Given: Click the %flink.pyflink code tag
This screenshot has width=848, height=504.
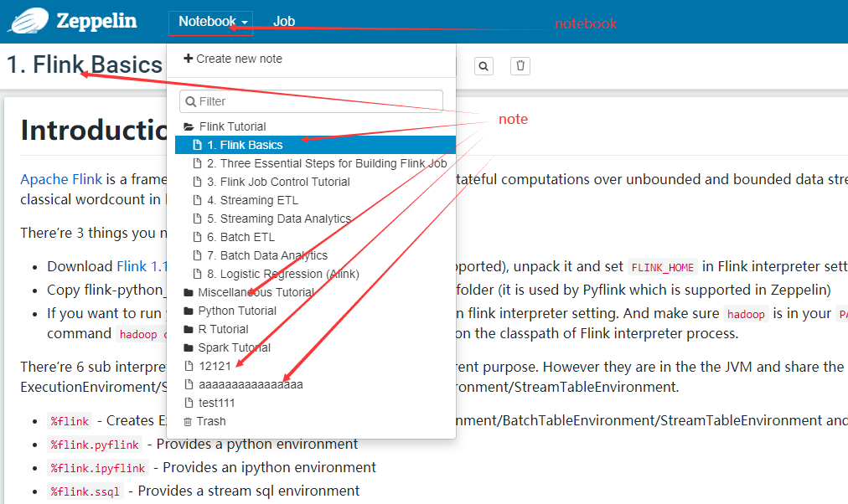Looking at the screenshot, I should (x=95, y=445).
